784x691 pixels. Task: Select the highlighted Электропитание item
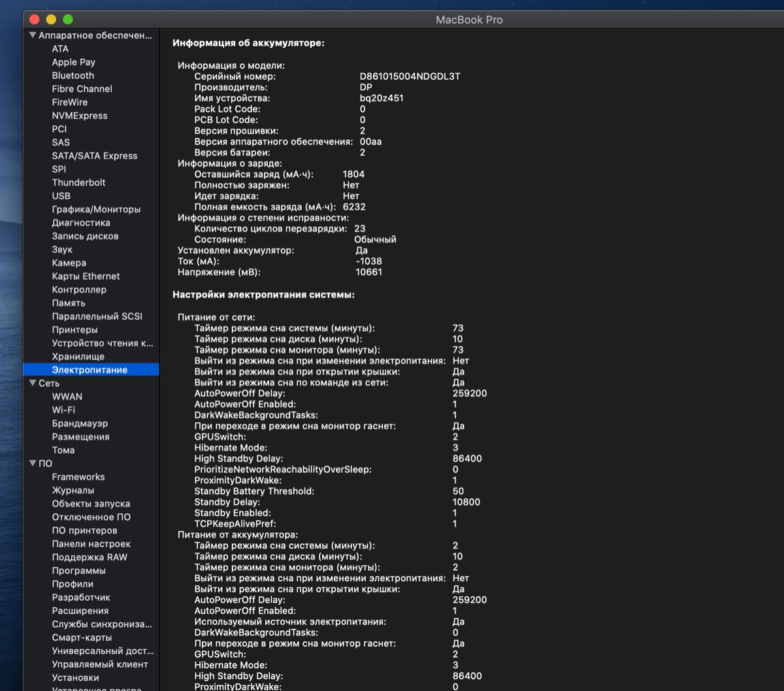90,370
